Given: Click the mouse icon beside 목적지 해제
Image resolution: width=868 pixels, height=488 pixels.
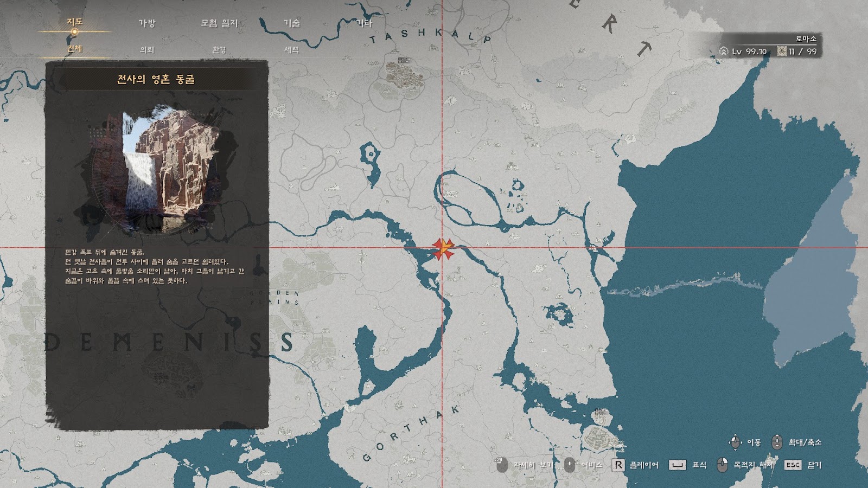Looking at the screenshot, I should (722, 465).
